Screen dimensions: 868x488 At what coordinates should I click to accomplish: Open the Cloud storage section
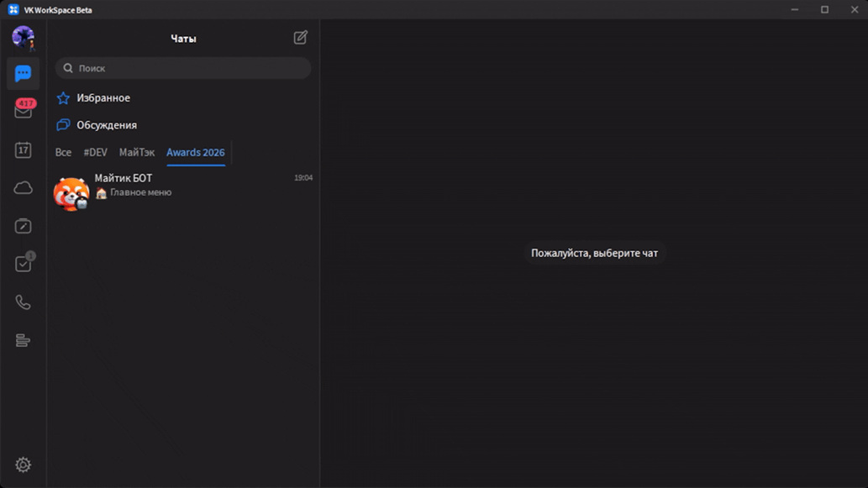click(23, 188)
